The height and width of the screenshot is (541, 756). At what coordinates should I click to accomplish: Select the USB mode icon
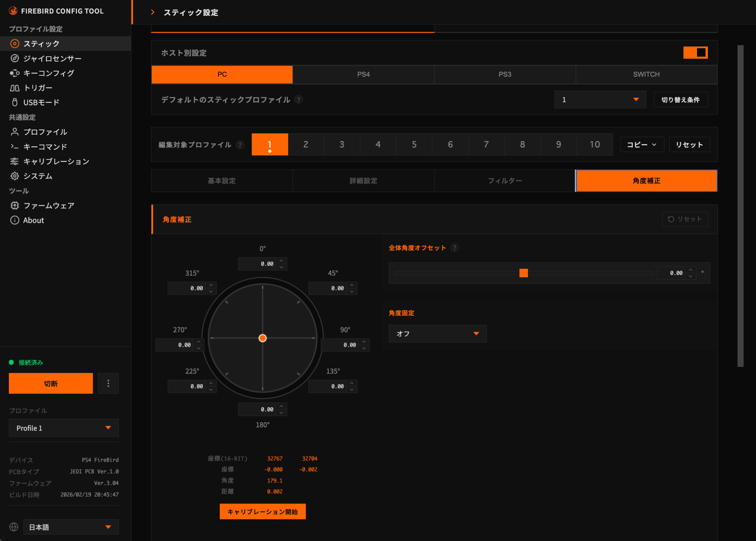point(14,102)
